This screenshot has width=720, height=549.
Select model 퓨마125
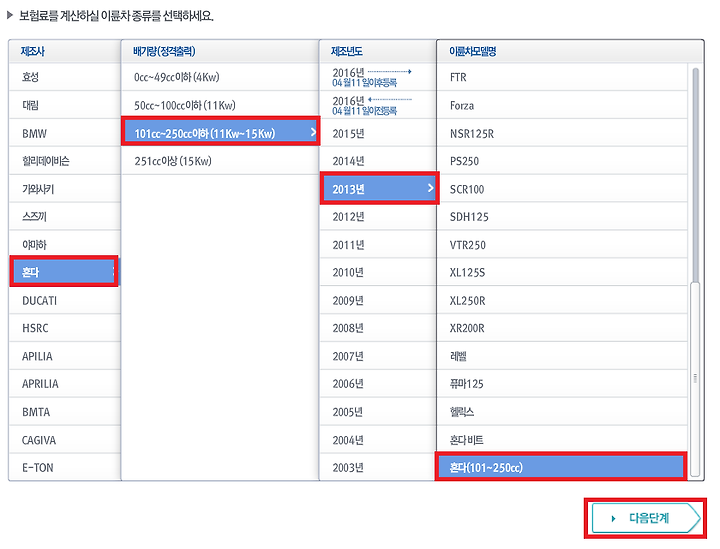click(562, 384)
